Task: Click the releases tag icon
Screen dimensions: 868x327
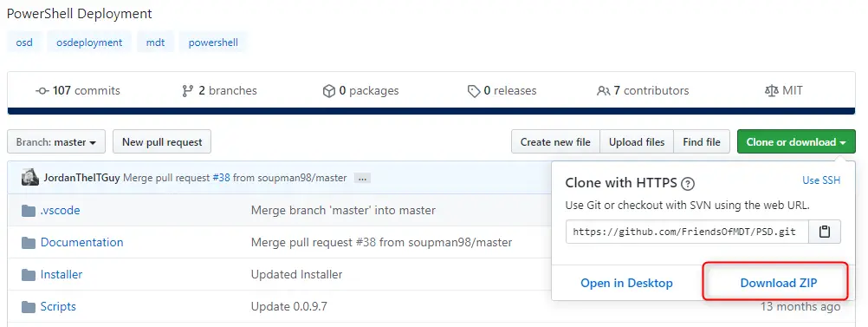Action: coord(474,91)
